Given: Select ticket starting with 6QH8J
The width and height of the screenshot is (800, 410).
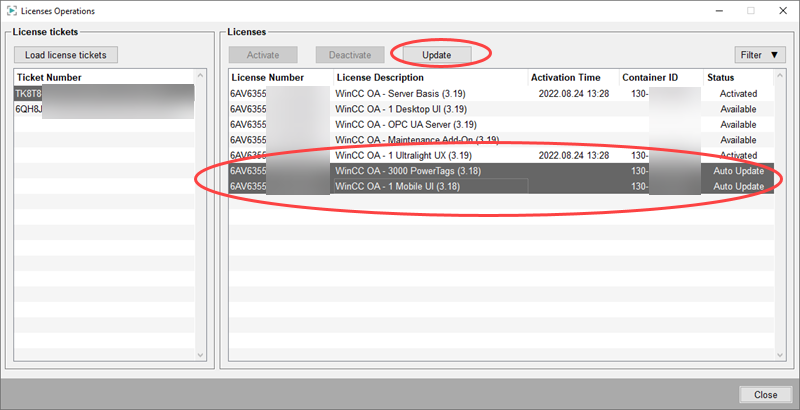Looking at the screenshot, I should 105,109.
